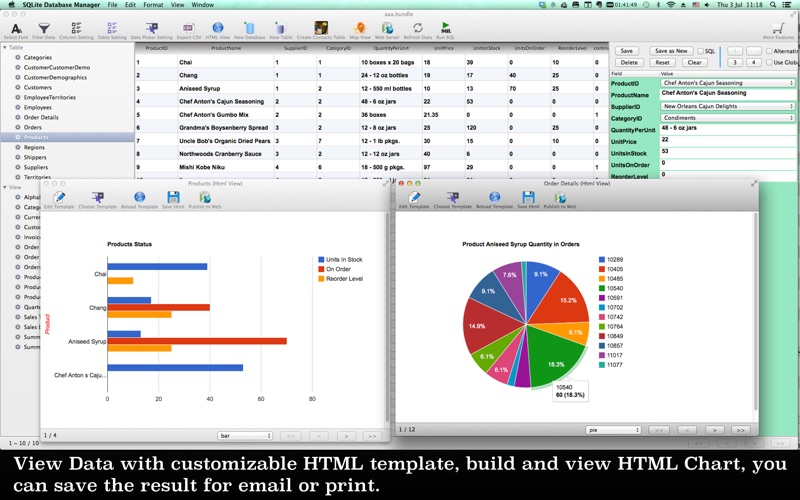Click Save Html in Order Details window
The width and height of the screenshot is (800, 500).
pyautogui.click(x=528, y=197)
